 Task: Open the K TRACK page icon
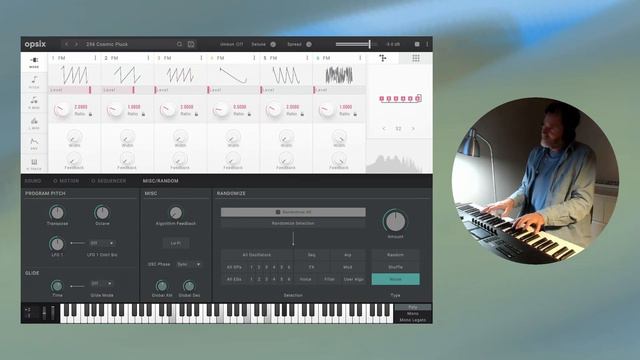click(x=34, y=164)
